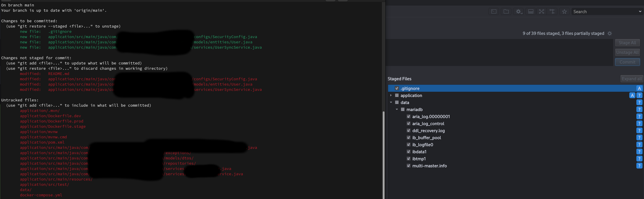Uncheck the aria_log_control checkbox
644x199 pixels.
(409, 123)
